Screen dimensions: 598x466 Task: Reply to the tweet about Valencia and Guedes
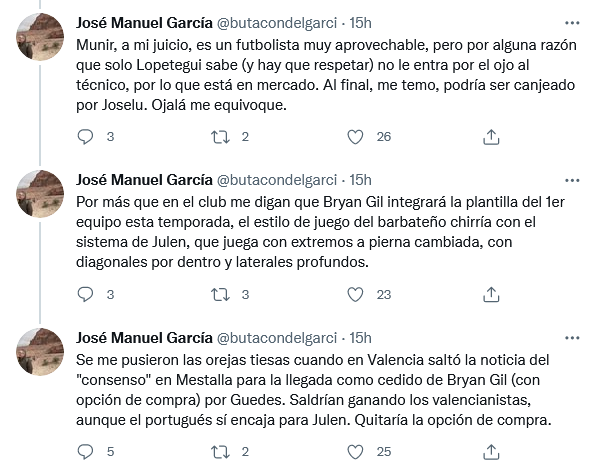pos(85,452)
